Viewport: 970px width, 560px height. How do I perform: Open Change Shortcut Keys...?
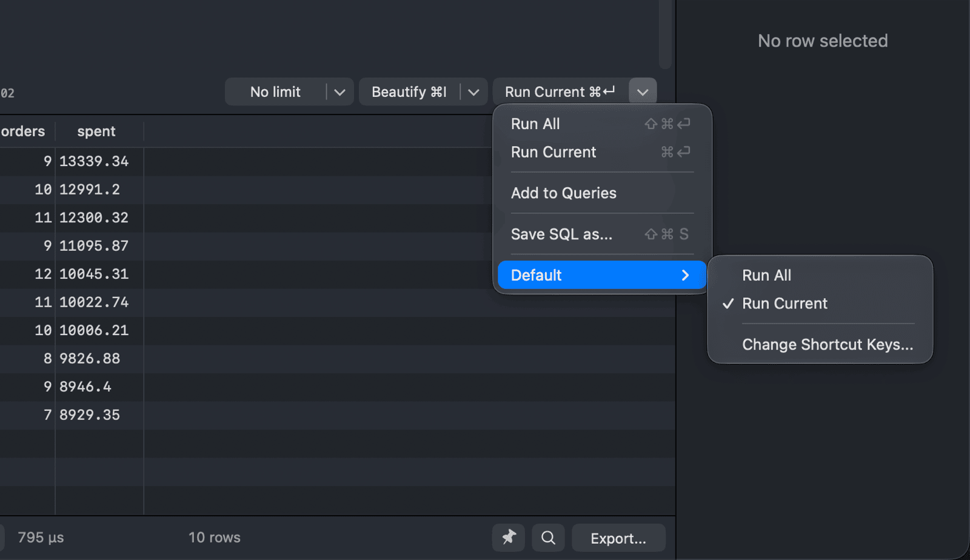820,344
